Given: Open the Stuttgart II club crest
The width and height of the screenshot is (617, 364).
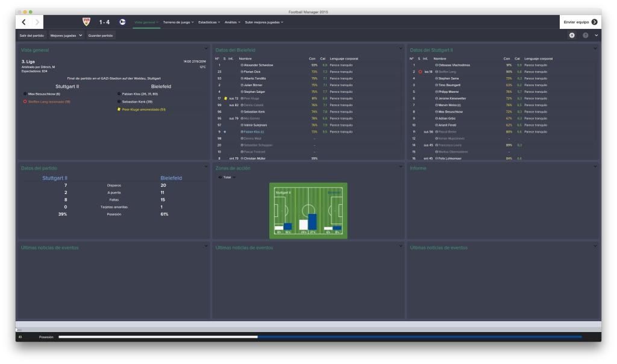Looking at the screenshot, I should [x=86, y=22].
